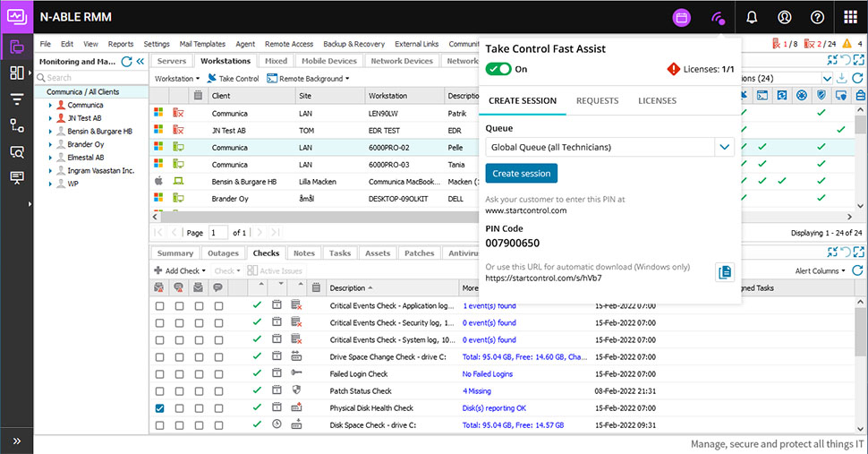Click the Create session button
This screenshot has width=868, height=454.
522,174
